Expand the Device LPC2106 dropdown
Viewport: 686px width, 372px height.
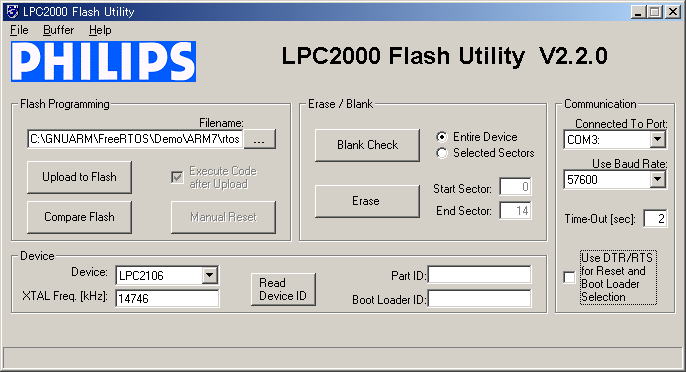click(x=210, y=275)
